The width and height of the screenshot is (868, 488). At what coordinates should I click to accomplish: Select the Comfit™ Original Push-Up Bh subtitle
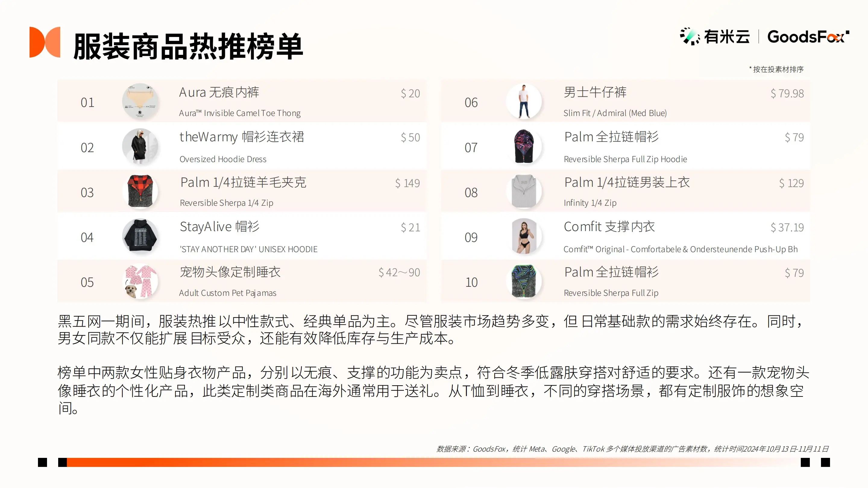click(x=681, y=249)
